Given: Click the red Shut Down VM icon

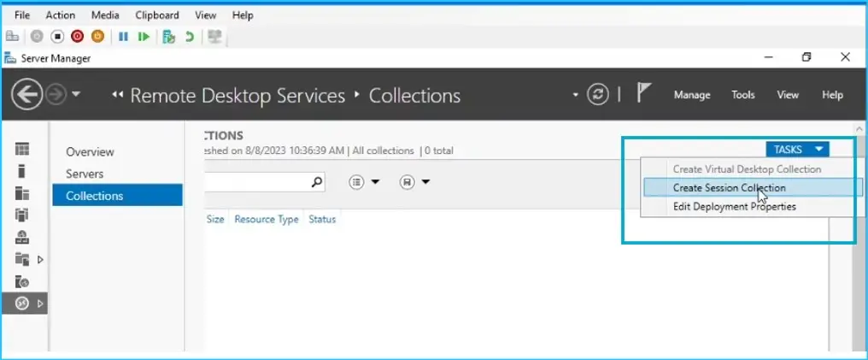Looking at the screenshot, I should pyautogui.click(x=78, y=37).
